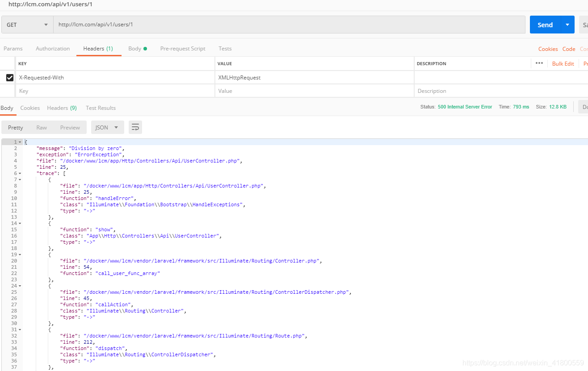Select the Preview view button
Image resolution: width=588 pixels, height=371 pixels.
tap(70, 127)
